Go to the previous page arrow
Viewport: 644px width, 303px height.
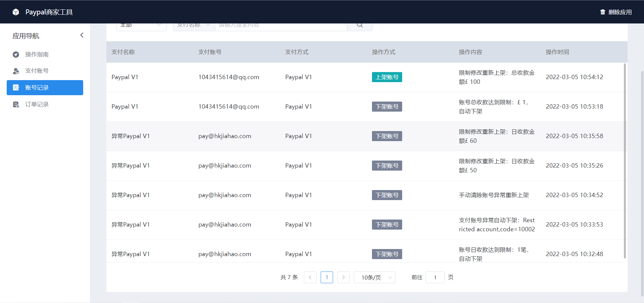click(310, 277)
